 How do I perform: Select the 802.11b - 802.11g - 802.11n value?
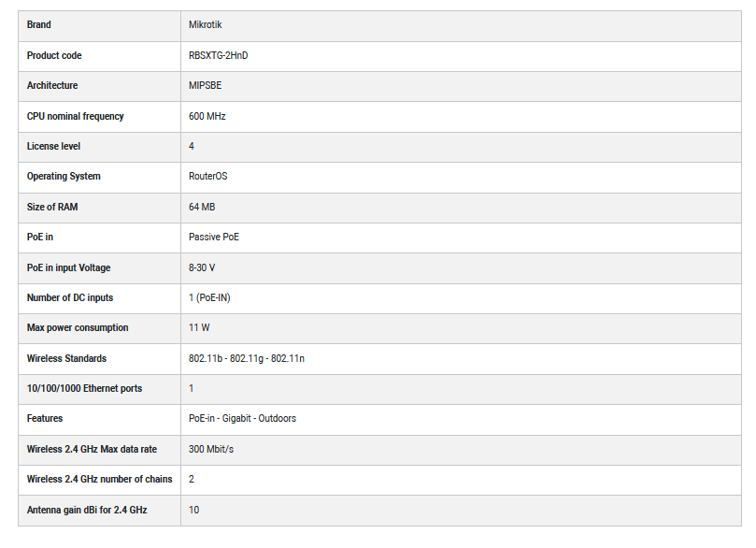point(247,358)
